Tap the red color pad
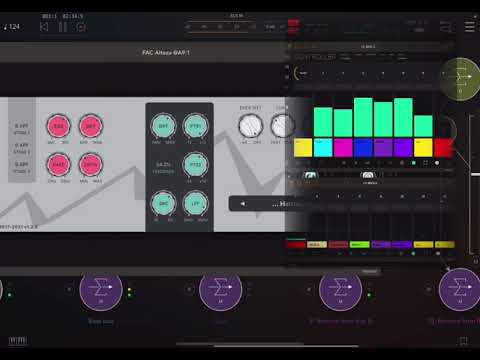 point(443,148)
